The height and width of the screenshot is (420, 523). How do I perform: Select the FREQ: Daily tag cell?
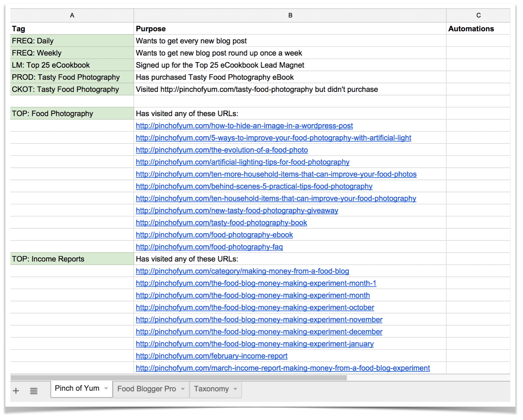pos(72,41)
